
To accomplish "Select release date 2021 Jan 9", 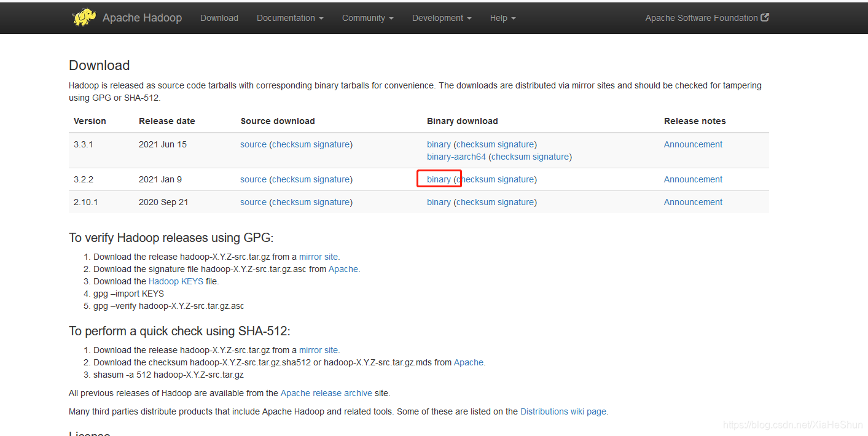I will pyautogui.click(x=160, y=179).
